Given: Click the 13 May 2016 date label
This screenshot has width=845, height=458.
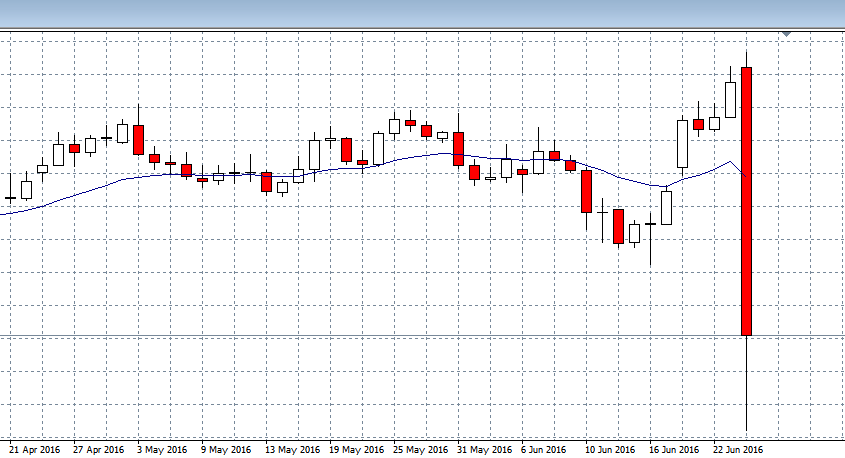Looking at the screenshot, I should (x=291, y=450).
